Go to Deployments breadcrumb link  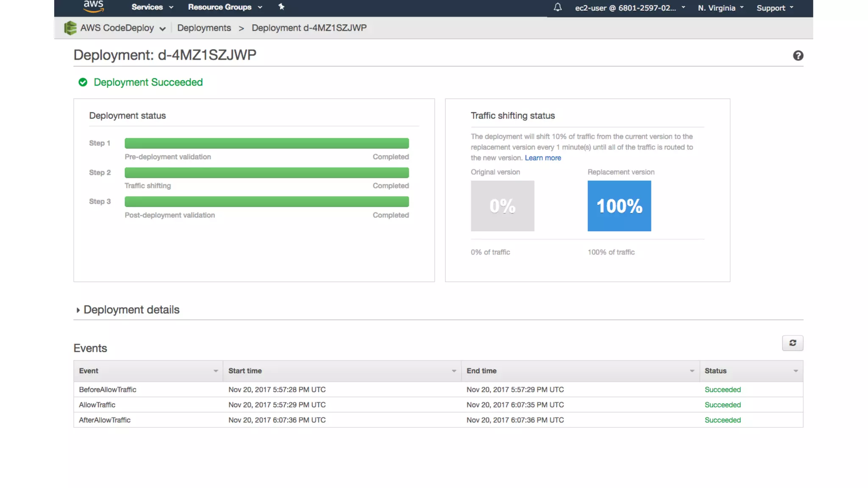point(204,28)
